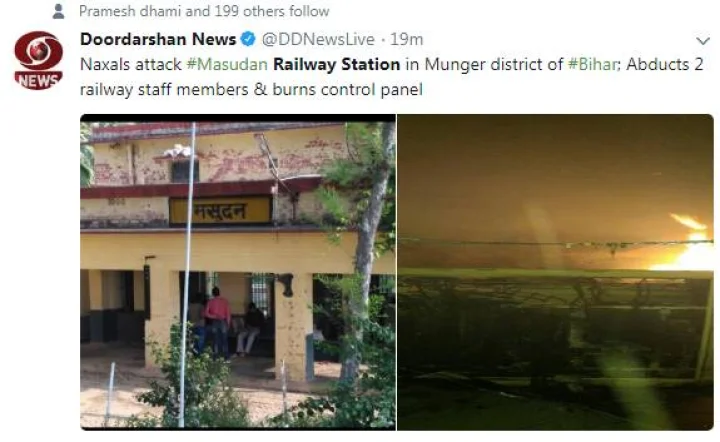Open the Masudan station daytime photo
The width and height of the screenshot is (720, 442).
238,272
